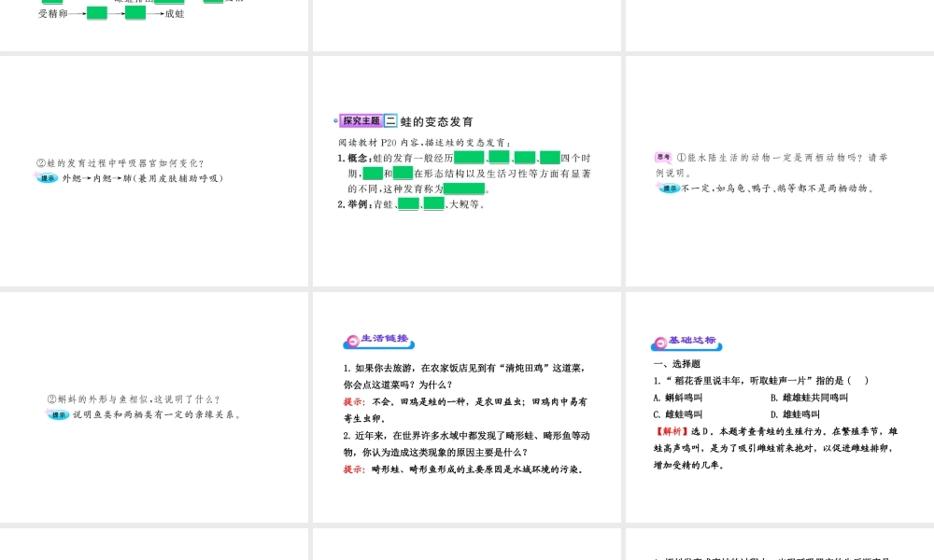Choose option B. 雌雄蛙共同鸣叫
The height and width of the screenshot is (560, 934).
point(809,398)
